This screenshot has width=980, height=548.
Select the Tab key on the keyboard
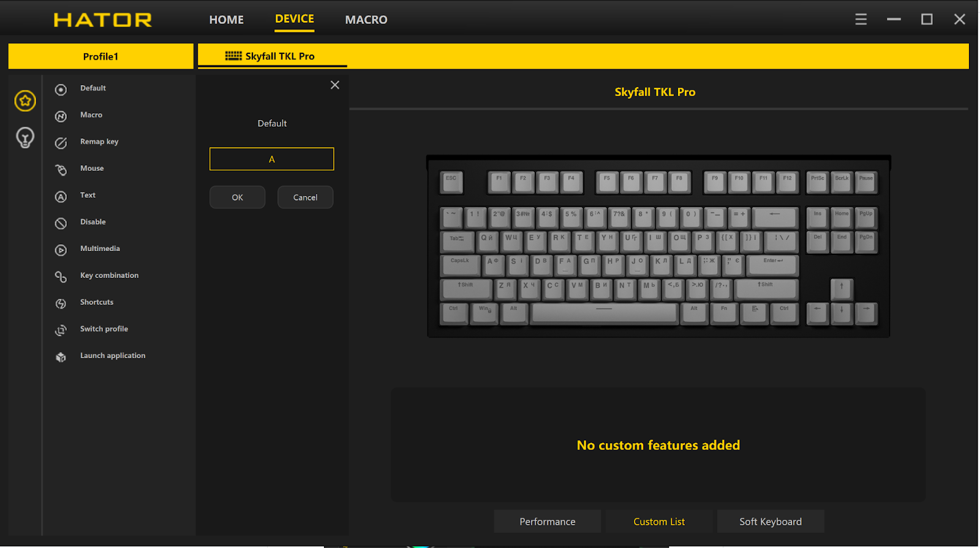coord(457,241)
